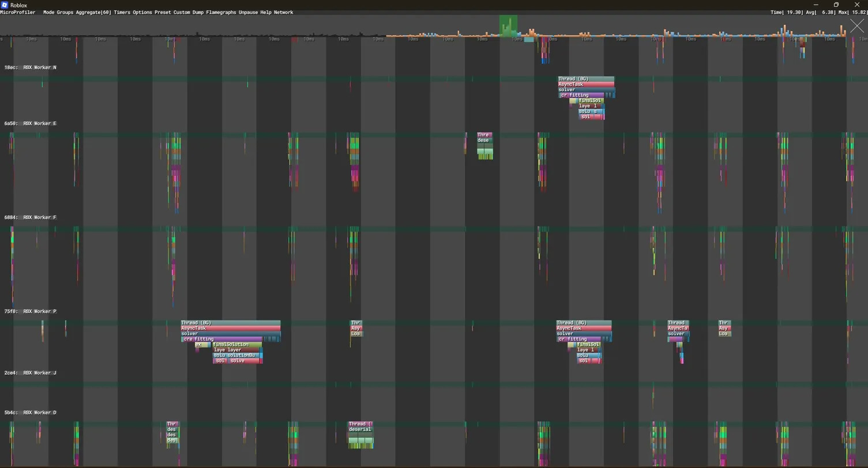Image resolution: width=868 pixels, height=468 pixels.
Task: Select the green highlighted frame in frame graph
Action: (x=508, y=27)
